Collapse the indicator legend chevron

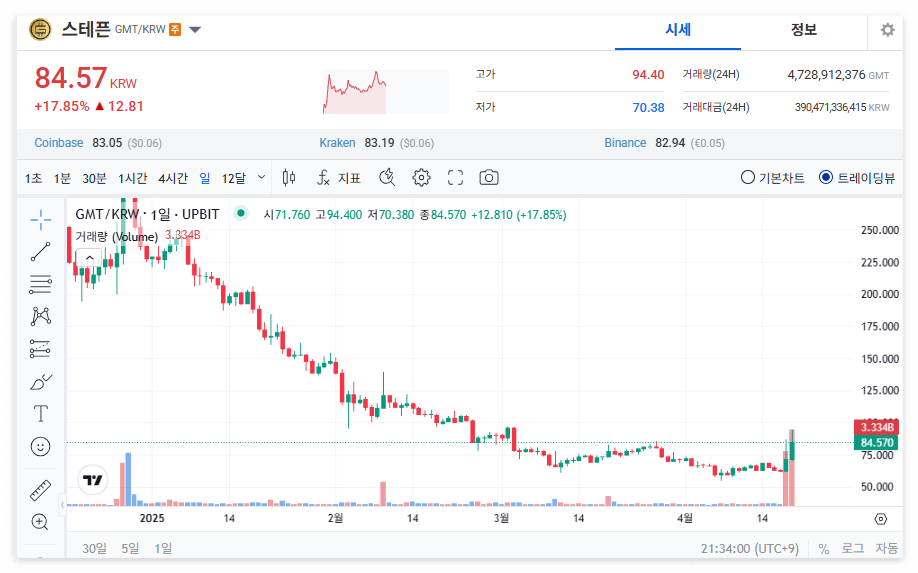tap(90, 258)
